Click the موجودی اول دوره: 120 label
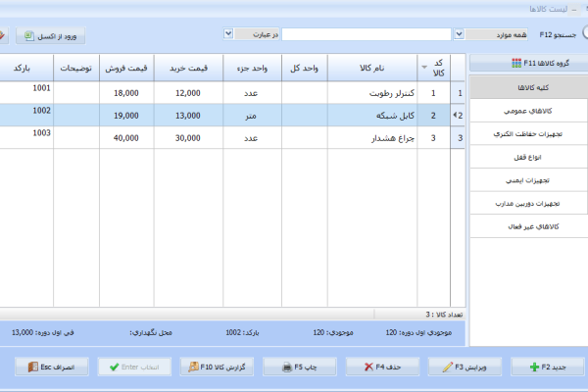Viewport: 588px width, 392px height. [x=418, y=332]
